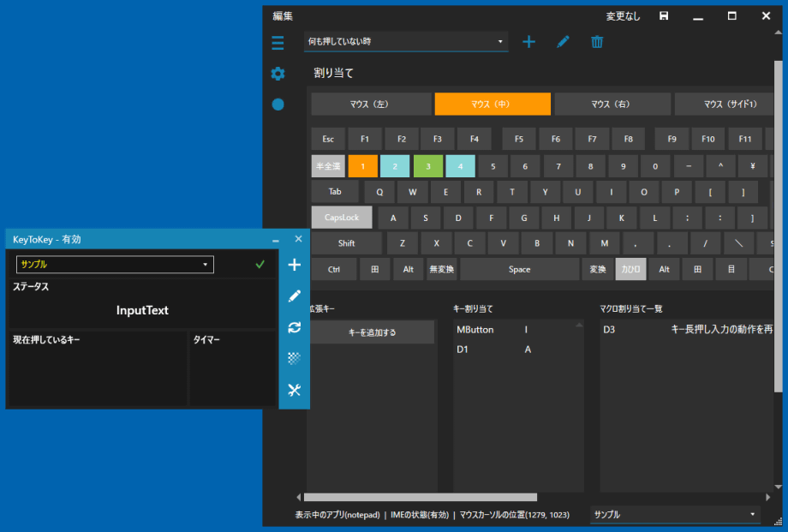The image size is (788, 532).
Task: Click the F1 function key
Action: pos(365,140)
